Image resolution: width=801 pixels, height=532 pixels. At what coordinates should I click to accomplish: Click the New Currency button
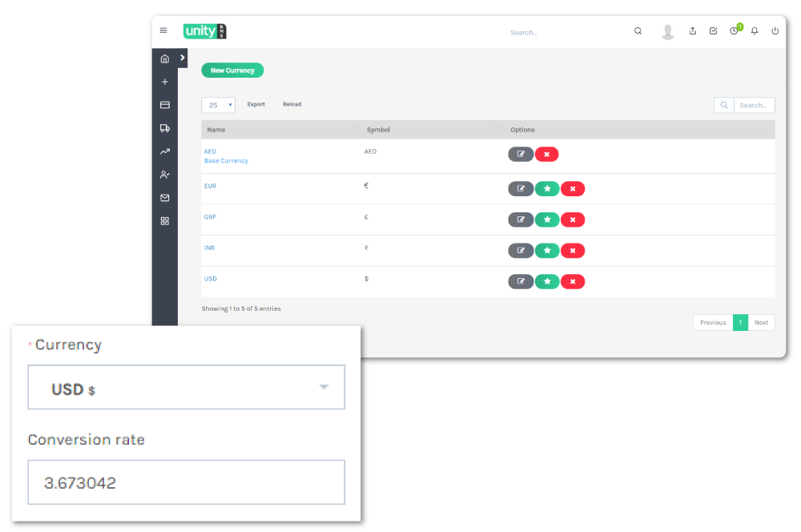[x=232, y=71]
